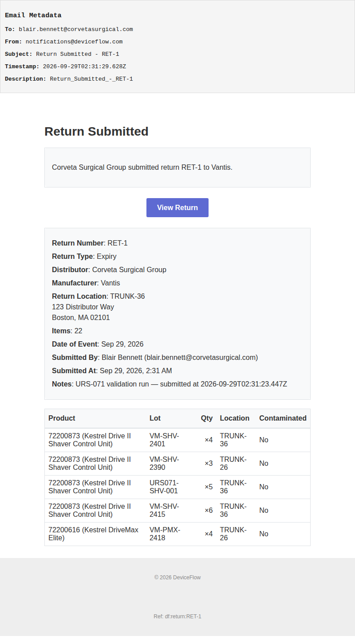
Task: Click the Contaminated column header
Action: coord(283,418)
